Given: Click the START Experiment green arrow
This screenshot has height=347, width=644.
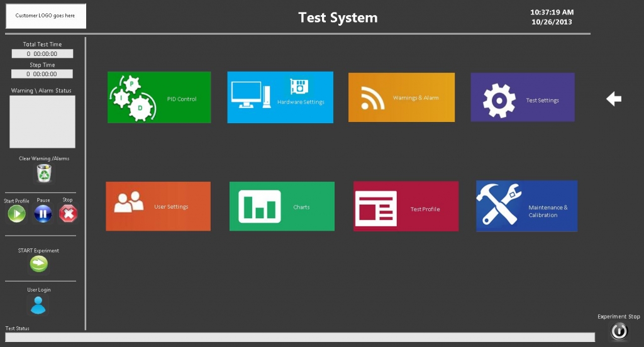Looking at the screenshot, I should (x=39, y=265).
